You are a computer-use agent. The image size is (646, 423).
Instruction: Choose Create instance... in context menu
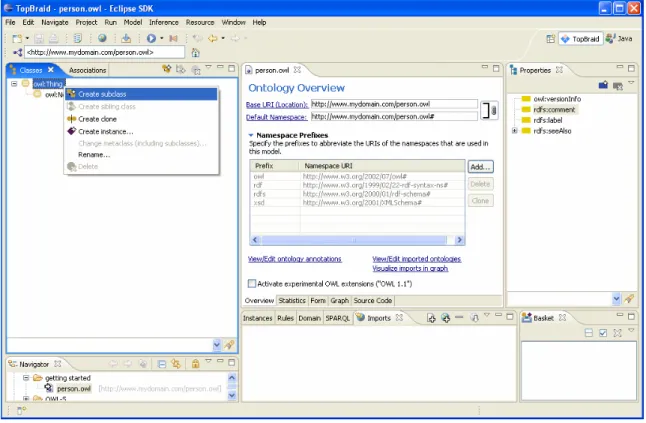click(x=141, y=132)
